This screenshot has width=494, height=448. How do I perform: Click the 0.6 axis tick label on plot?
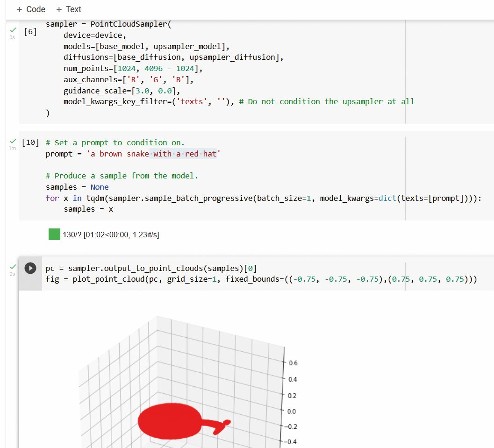coord(293,363)
